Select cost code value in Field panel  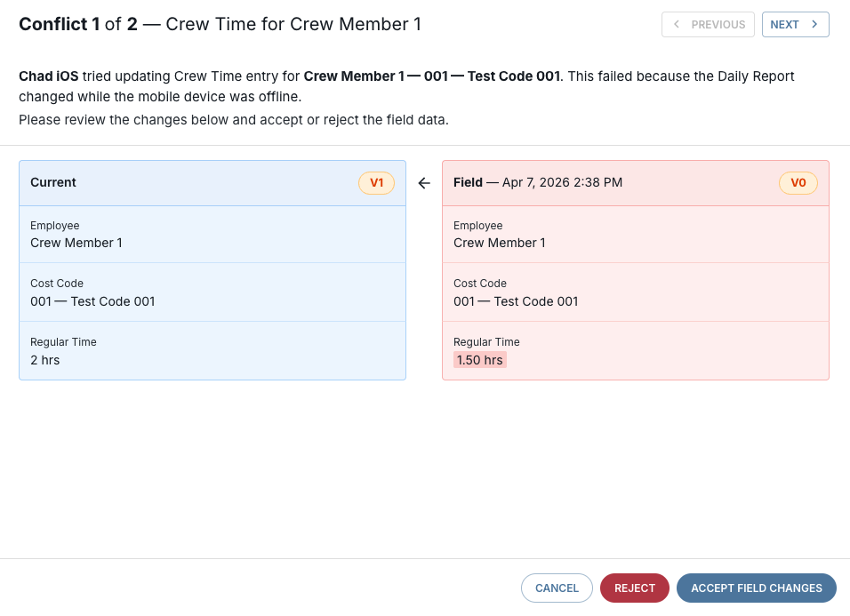[x=516, y=301]
